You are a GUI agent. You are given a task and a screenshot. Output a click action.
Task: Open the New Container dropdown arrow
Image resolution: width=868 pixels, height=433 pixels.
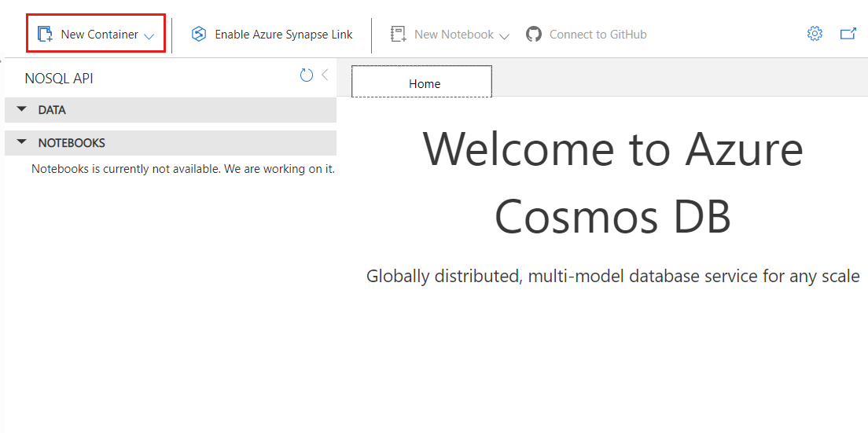click(149, 35)
